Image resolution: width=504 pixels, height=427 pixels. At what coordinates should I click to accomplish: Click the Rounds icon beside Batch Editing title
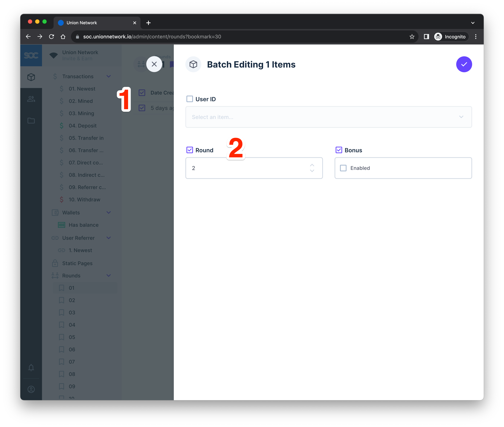tap(193, 64)
